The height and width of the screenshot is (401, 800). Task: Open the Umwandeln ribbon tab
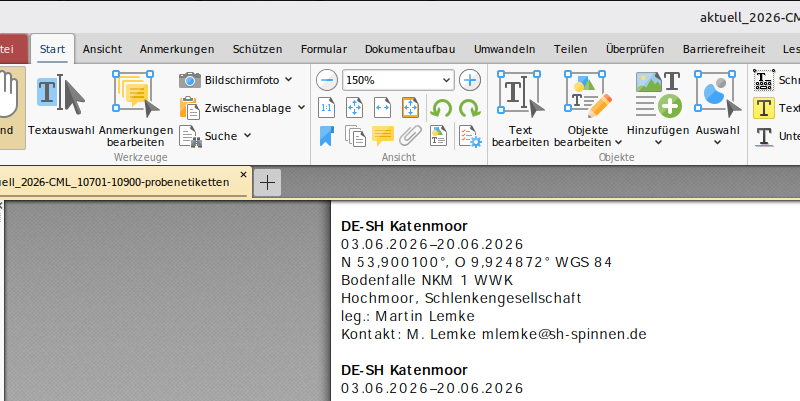coord(505,49)
